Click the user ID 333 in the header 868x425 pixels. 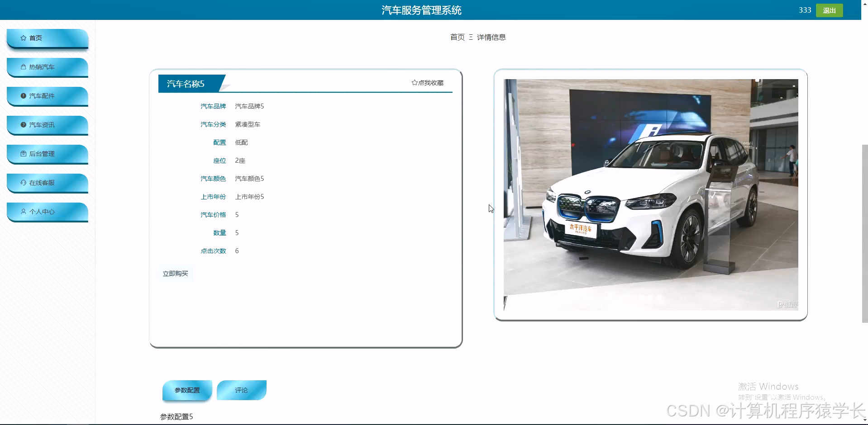(x=805, y=10)
